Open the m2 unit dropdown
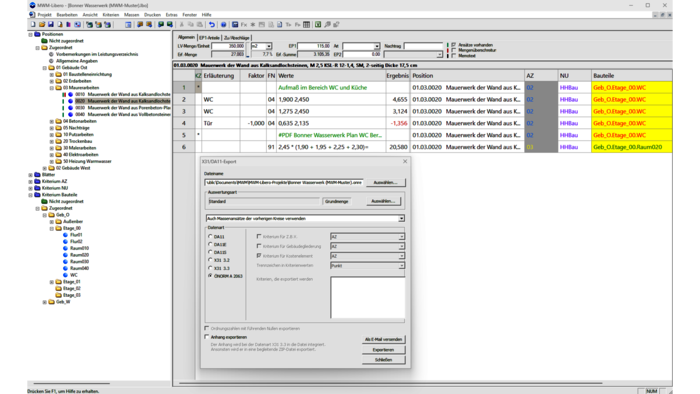This screenshot has height=394, width=700. point(269,46)
